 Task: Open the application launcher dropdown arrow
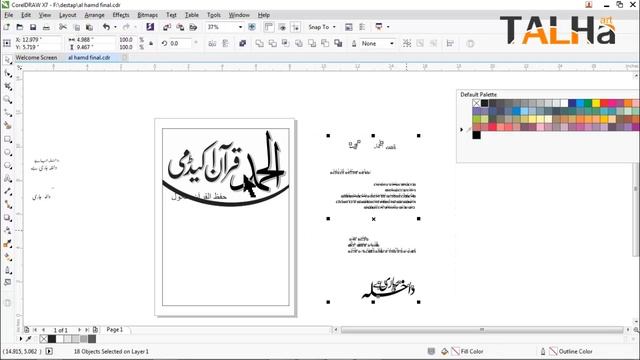(x=388, y=27)
